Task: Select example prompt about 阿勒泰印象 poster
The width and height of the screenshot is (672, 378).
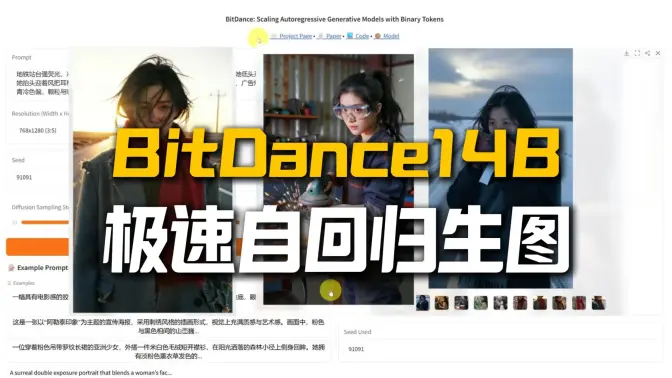Action: [168, 326]
